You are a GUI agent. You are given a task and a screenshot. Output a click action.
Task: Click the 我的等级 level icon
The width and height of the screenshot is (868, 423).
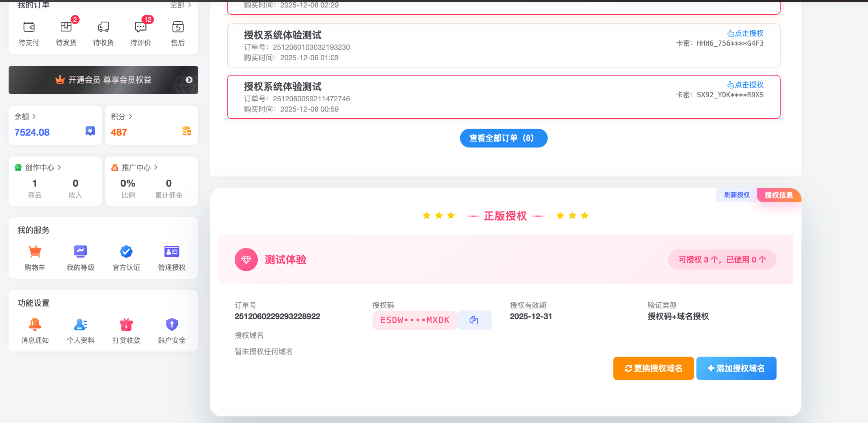click(80, 251)
